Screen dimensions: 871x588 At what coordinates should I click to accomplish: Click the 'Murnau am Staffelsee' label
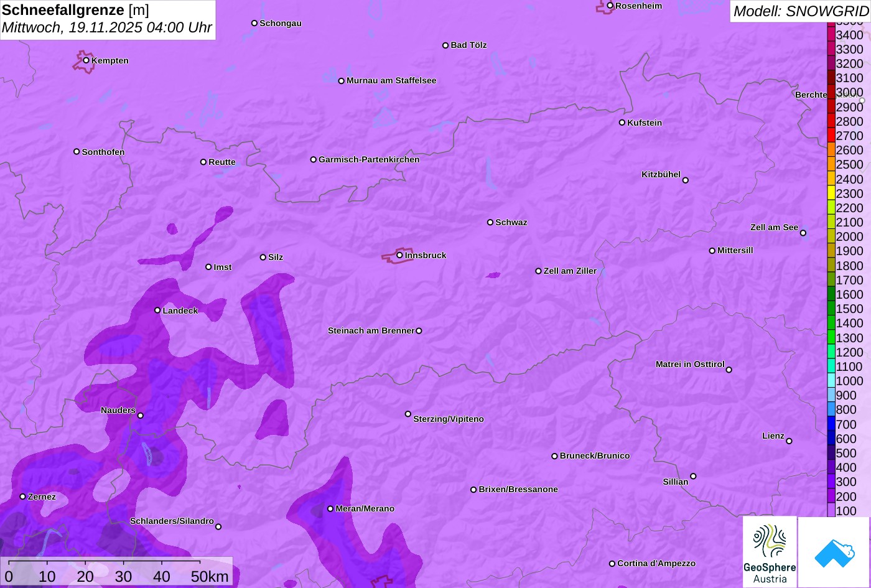tap(391, 81)
